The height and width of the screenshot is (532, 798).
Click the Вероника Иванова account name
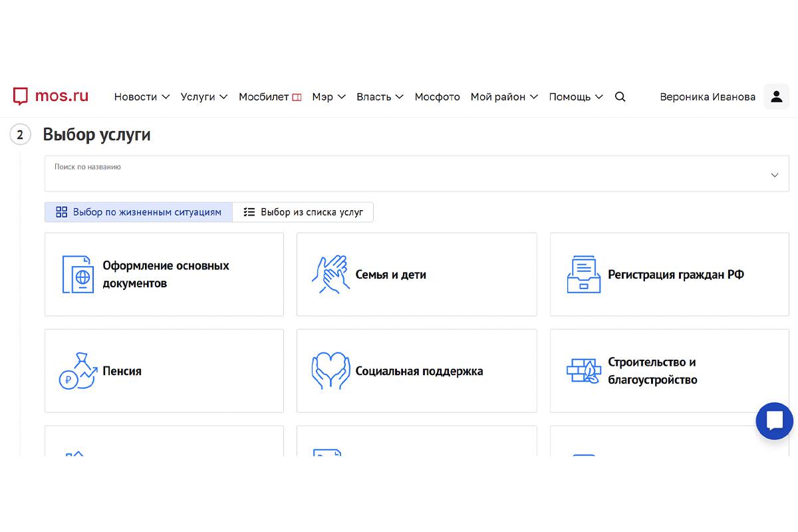click(x=707, y=97)
